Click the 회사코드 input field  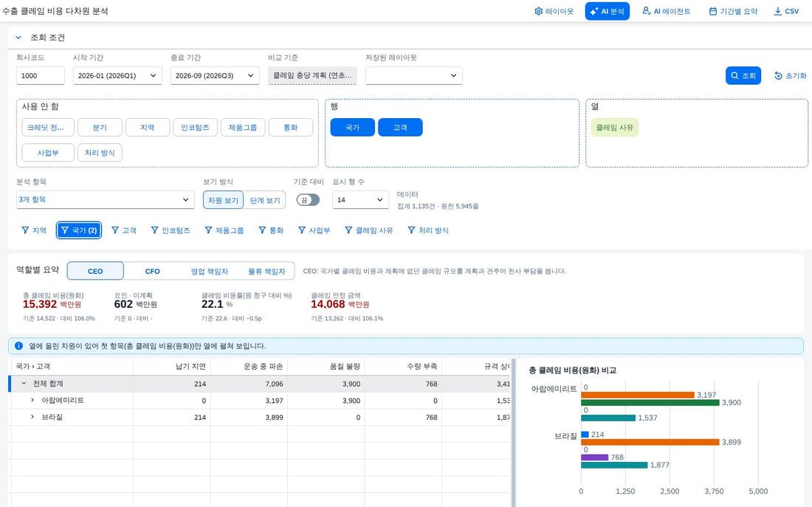(x=41, y=75)
